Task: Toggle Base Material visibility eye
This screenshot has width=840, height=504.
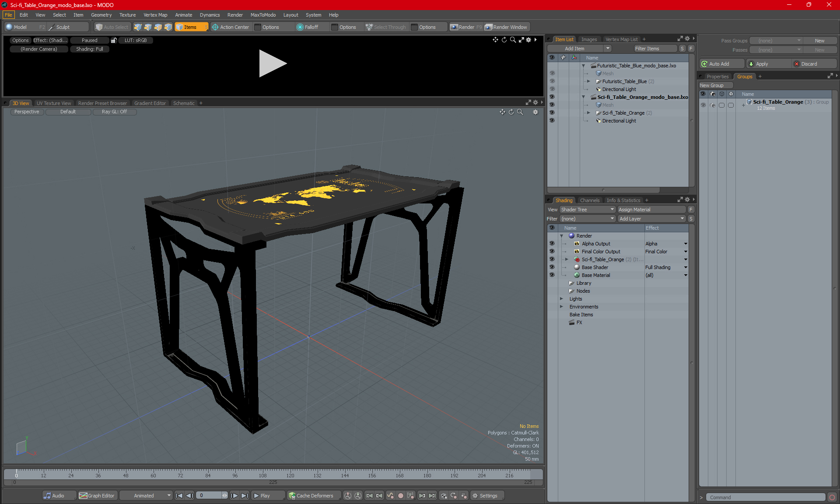Action: (552, 275)
